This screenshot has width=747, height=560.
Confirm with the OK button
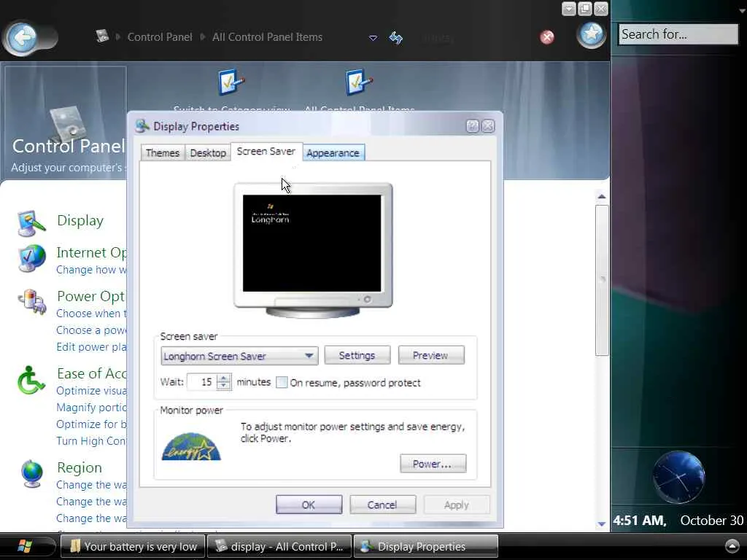pos(309,505)
